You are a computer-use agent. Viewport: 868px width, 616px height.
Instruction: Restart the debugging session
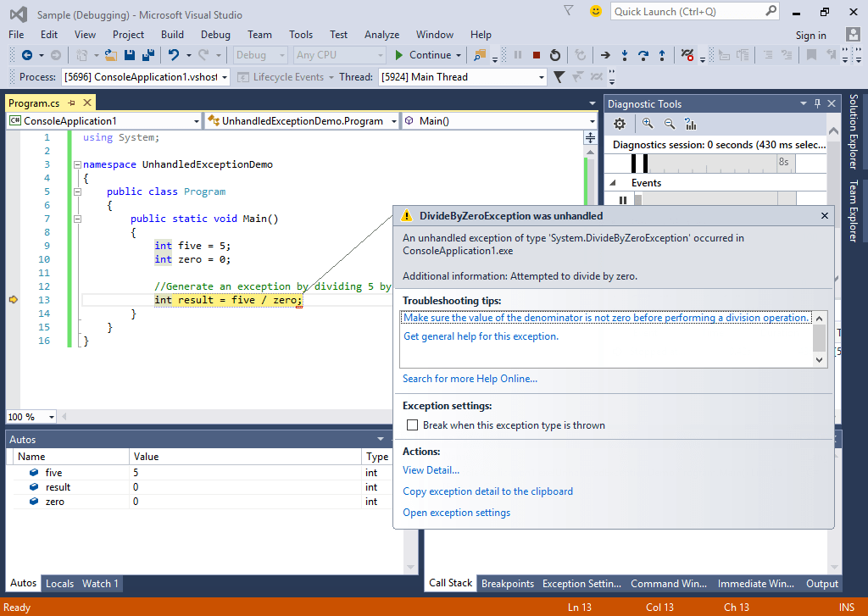pos(554,55)
